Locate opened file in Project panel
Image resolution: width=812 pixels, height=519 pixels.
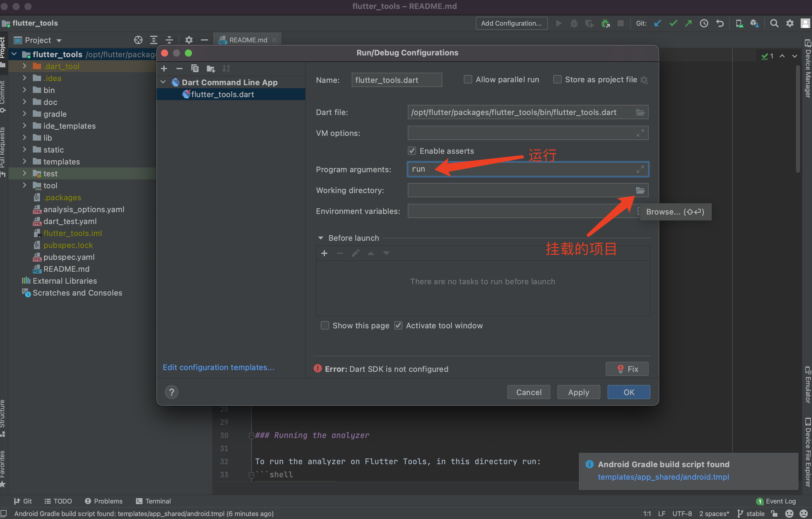coord(138,40)
